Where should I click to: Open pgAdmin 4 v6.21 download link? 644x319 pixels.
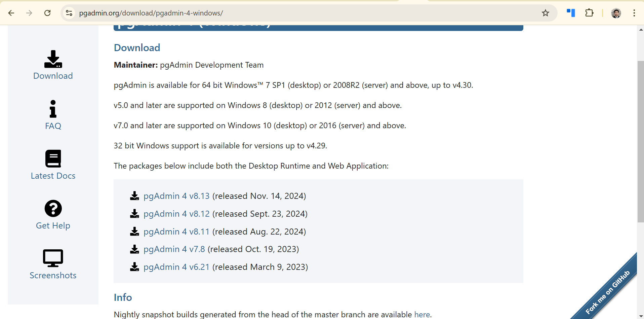(x=176, y=267)
